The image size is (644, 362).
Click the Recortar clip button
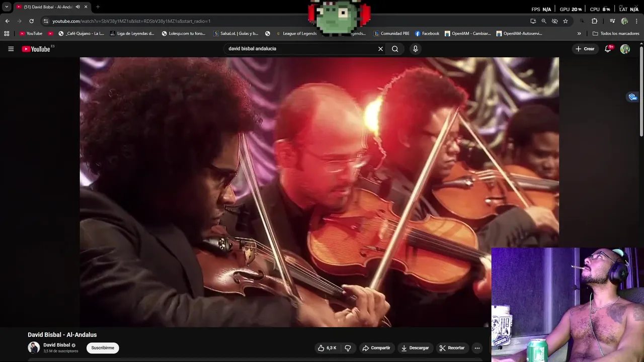(452, 348)
